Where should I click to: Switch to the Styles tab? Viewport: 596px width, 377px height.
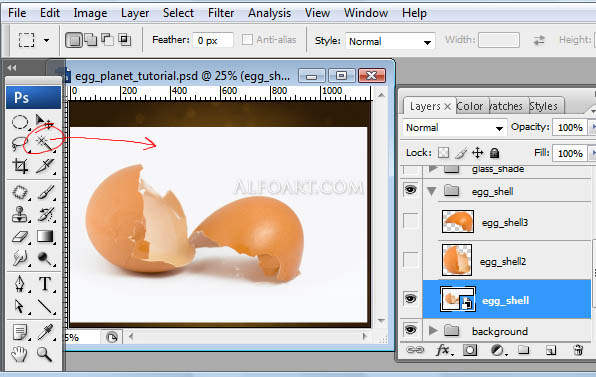pyautogui.click(x=544, y=106)
